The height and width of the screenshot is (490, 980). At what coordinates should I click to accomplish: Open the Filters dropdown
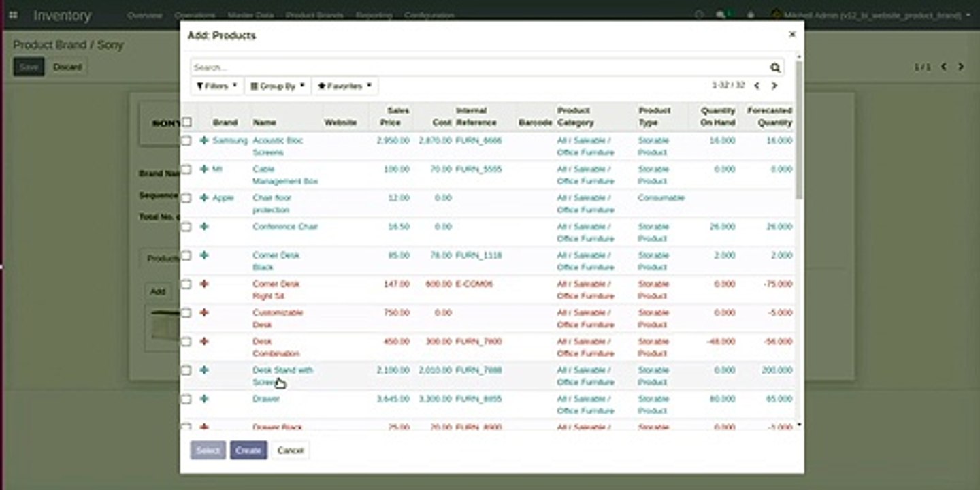coord(217,86)
